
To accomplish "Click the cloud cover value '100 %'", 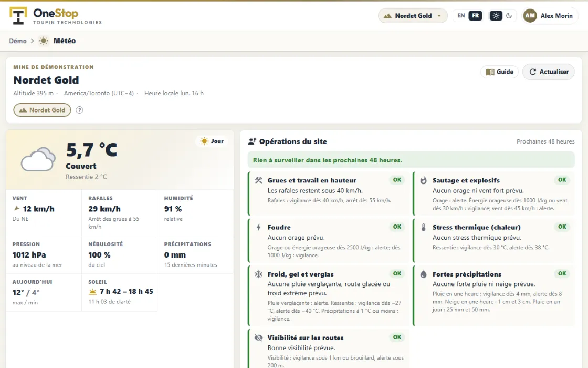I will point(99,255).
